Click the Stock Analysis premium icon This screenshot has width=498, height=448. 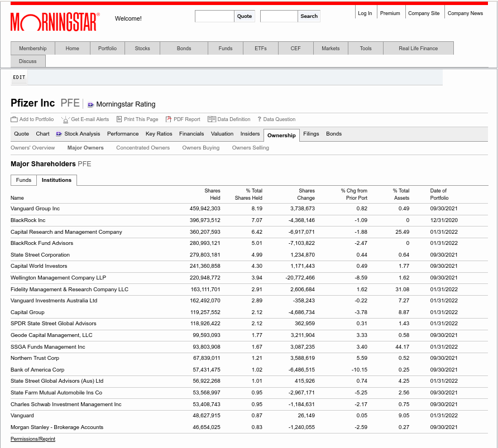59,134
